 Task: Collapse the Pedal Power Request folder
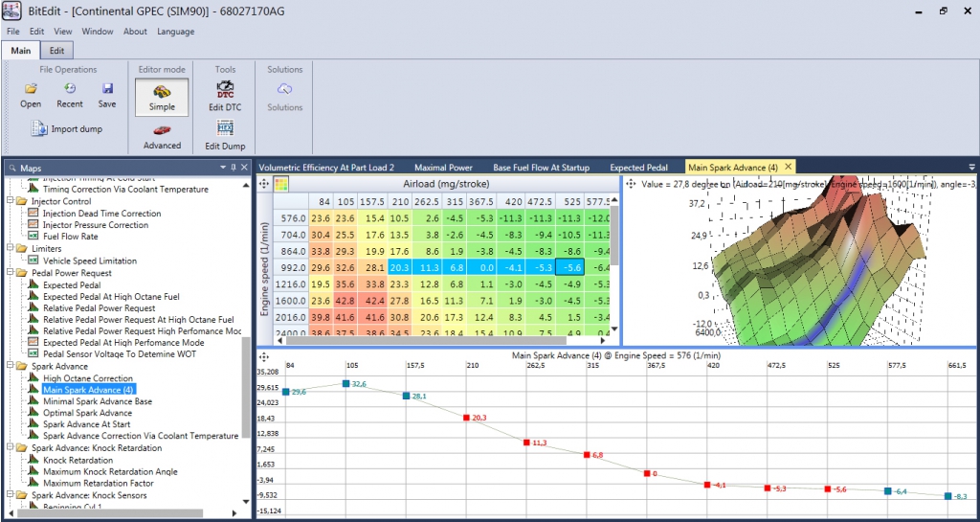coord(10,273)
